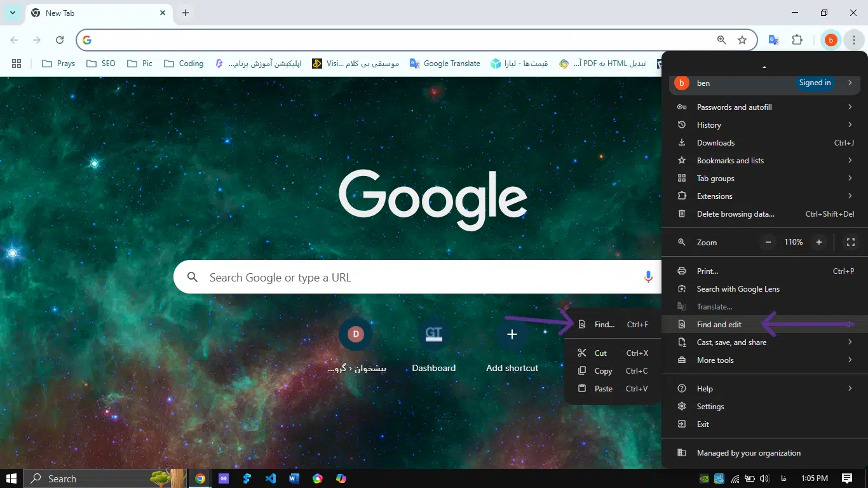The image size is (868, 488).
Task: Open the Prays bookmark folder
Action: [58, 64]
